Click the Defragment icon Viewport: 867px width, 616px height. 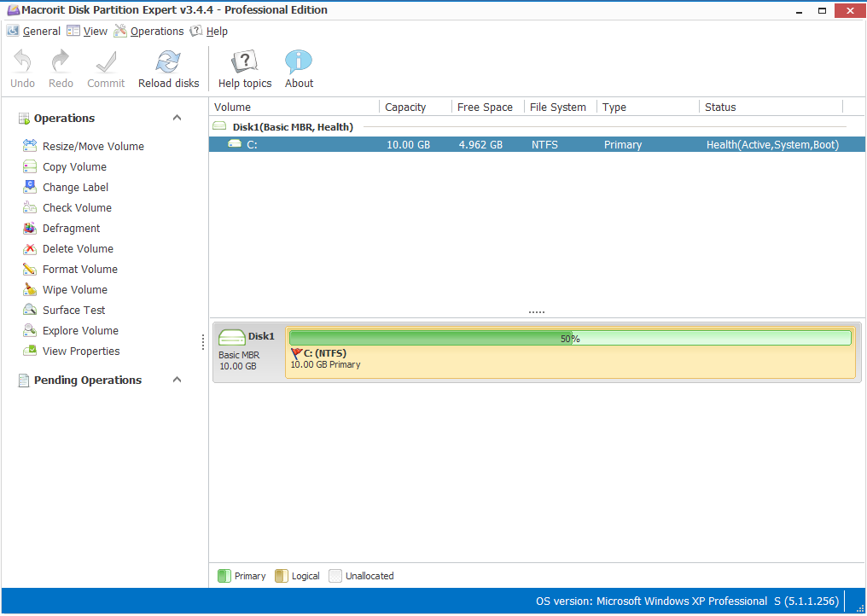pos(29,228)
